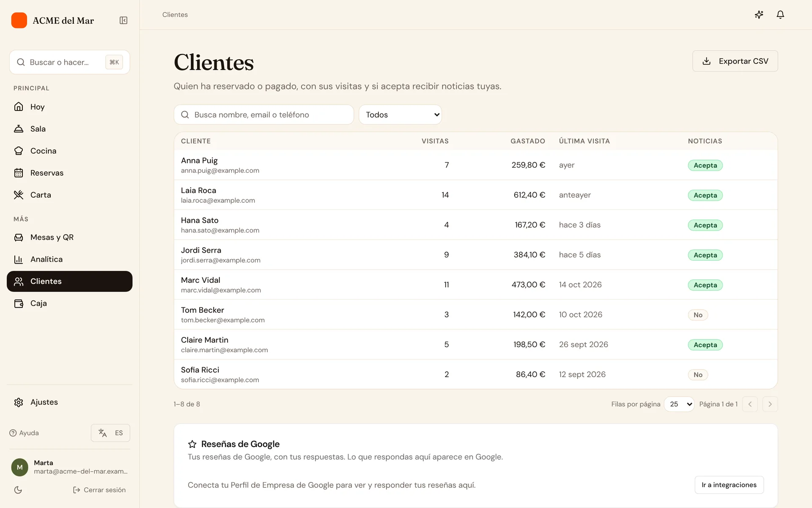Focus the Busca nombre, email o teléfono field
Screen dimensions: 812x508
click(264, 115)
